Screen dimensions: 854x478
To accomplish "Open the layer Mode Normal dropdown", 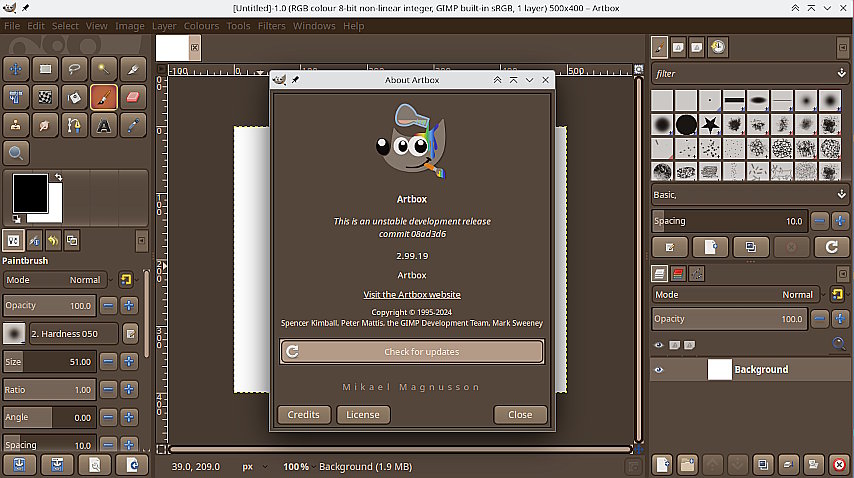I will [736, 295].
